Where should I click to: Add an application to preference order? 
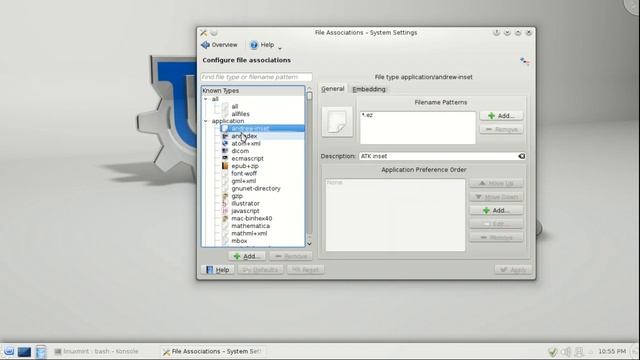pyautogui.click(x=496, y=210)
